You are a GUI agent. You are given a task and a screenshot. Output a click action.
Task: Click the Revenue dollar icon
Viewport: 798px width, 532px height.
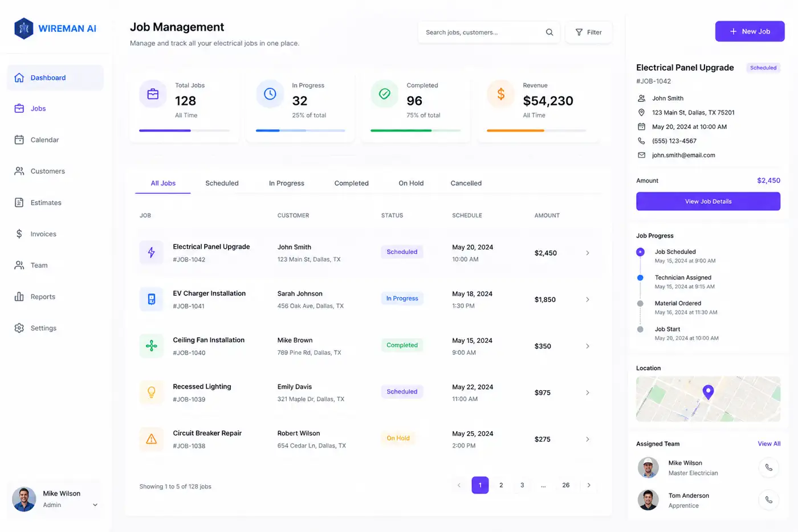[x=501, y=94]
